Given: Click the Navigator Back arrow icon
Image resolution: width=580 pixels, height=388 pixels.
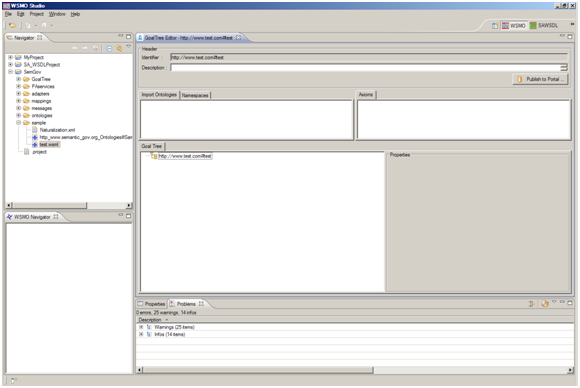Looking at the screenshot, I should [x=75, y=48].
